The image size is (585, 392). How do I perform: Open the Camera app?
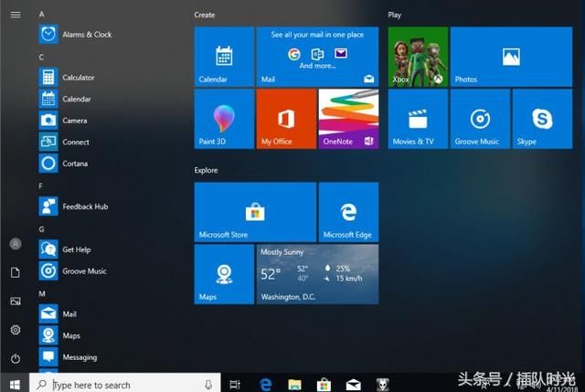coord(63,121)
